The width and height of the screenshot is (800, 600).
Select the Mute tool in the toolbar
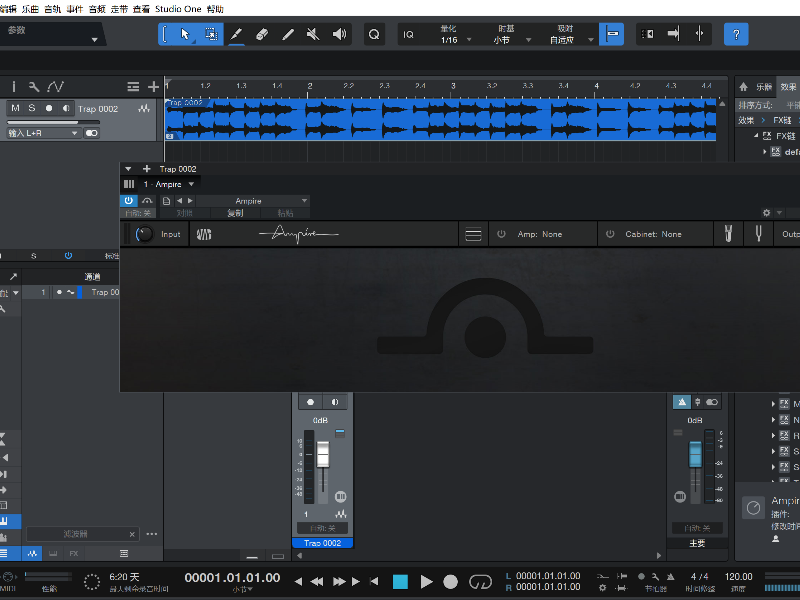click(312, 33)
